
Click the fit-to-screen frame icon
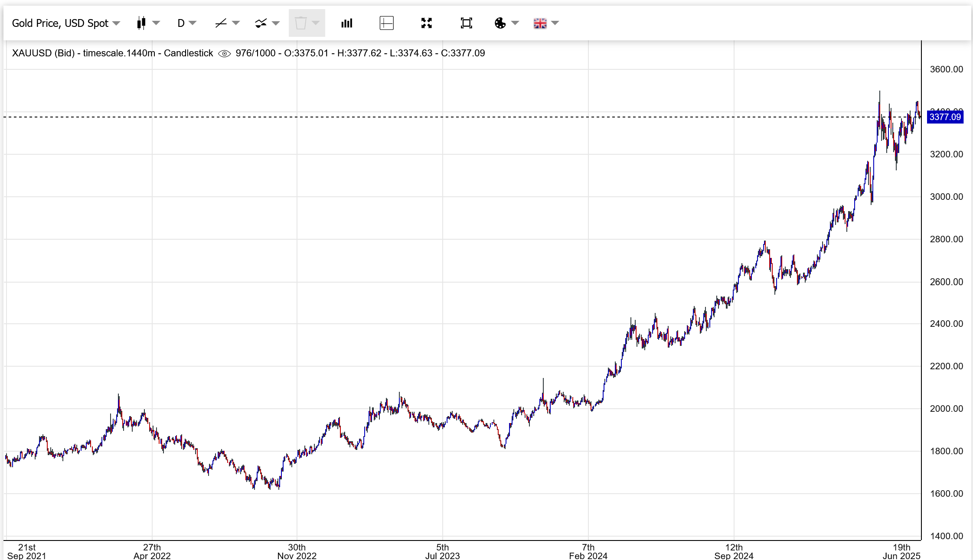pyautogui.click(x=466, y=23)
